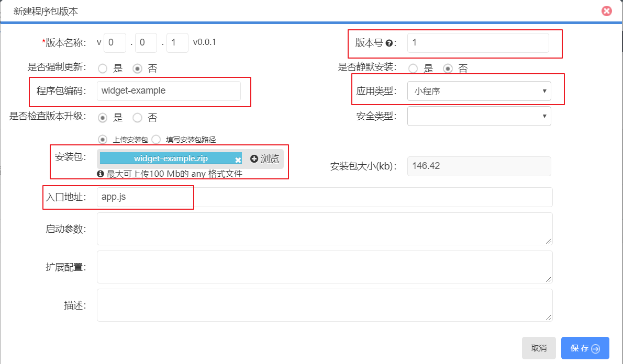
Task: Click the package code input field
Action: pos(169,91)
